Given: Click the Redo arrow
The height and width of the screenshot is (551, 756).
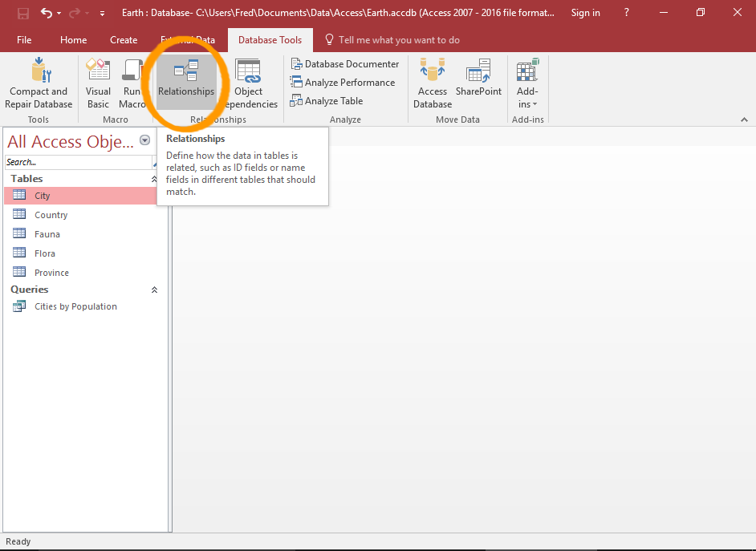Looking at the screenshot, I should point(75,13).
